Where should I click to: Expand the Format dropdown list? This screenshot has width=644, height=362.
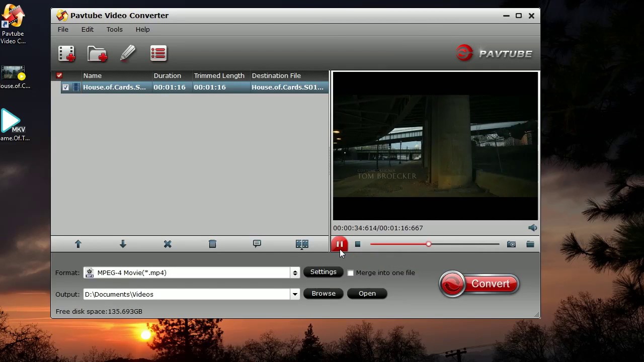click(295, 273)
